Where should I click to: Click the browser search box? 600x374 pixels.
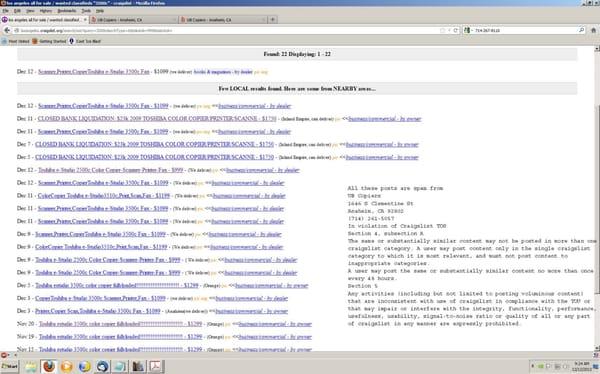(x=524, y=30)
